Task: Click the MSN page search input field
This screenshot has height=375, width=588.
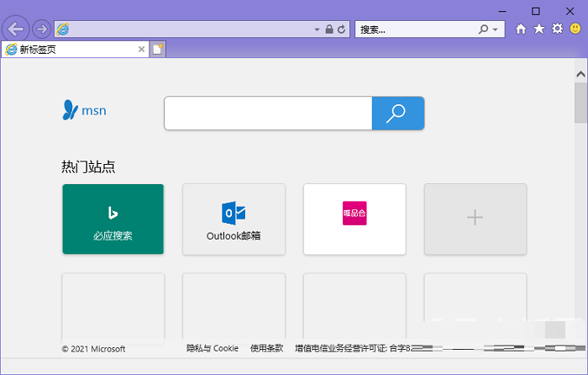Action: click(x=268, y=113)
